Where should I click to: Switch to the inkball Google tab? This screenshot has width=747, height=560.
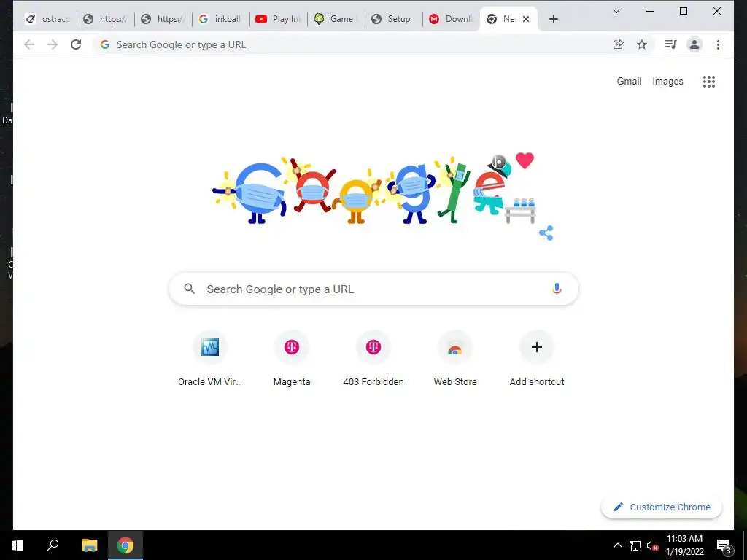click(220, 19)
